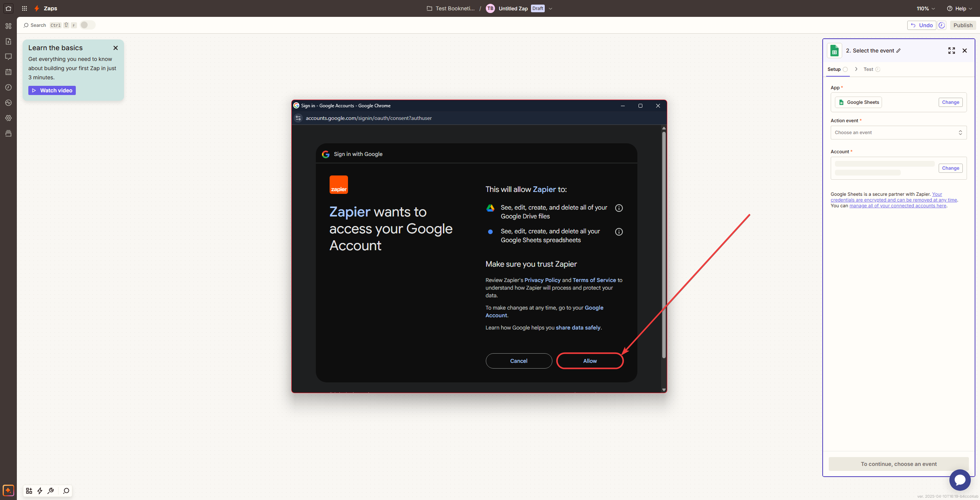This screenshot has height=500, width=980.
Task: Open the comments speech-bubble sidebar icon
Action: tap(8, 57)
